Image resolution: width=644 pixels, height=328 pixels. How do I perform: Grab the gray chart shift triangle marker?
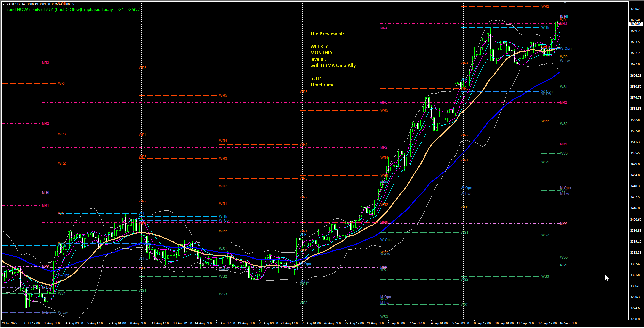click(x=565, y=3)
